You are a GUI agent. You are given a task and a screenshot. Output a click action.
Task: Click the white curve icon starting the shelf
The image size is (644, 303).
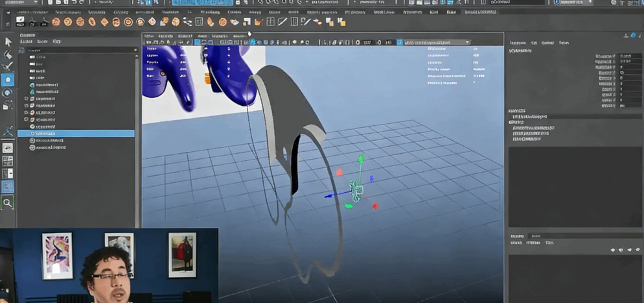coord(19,21)
